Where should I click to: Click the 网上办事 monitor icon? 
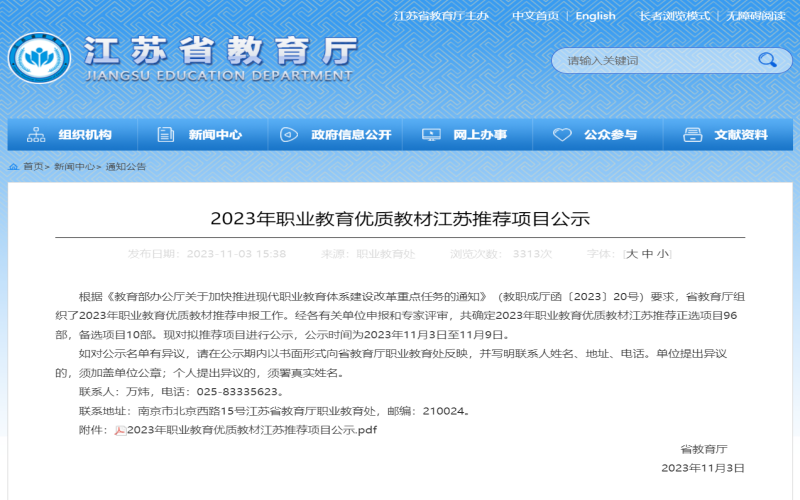431,135
